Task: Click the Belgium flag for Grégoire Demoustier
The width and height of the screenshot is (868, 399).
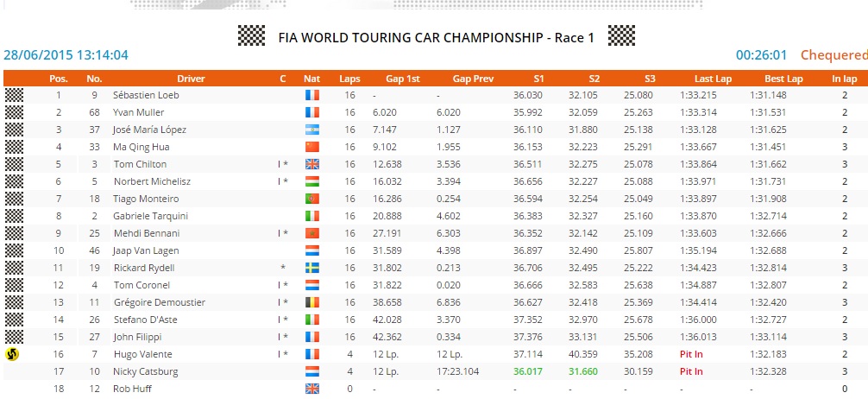Action: coord(311,302)
